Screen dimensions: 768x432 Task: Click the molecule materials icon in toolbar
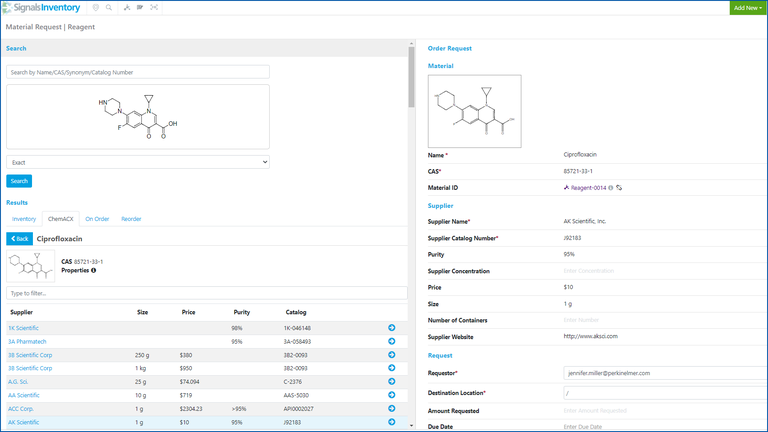click(127, 8)
